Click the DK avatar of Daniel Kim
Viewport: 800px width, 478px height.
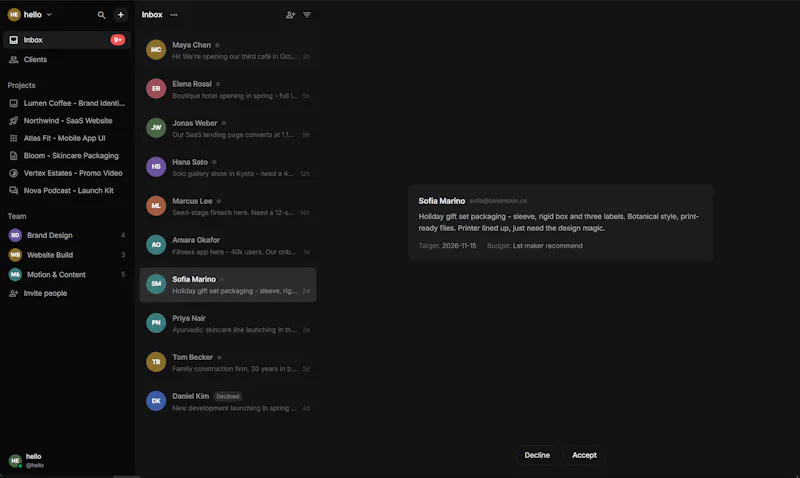pyautogui.click(x=156, y=401)
